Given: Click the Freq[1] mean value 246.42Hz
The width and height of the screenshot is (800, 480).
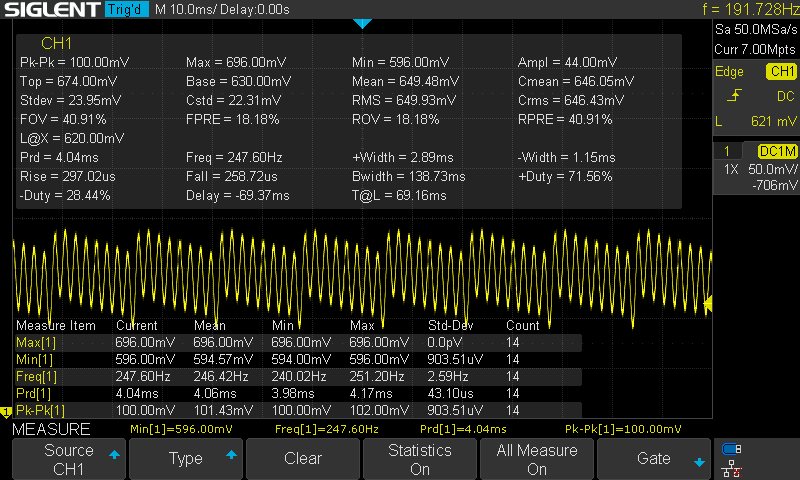Looking at the screenshot, I should click(221, 377).
